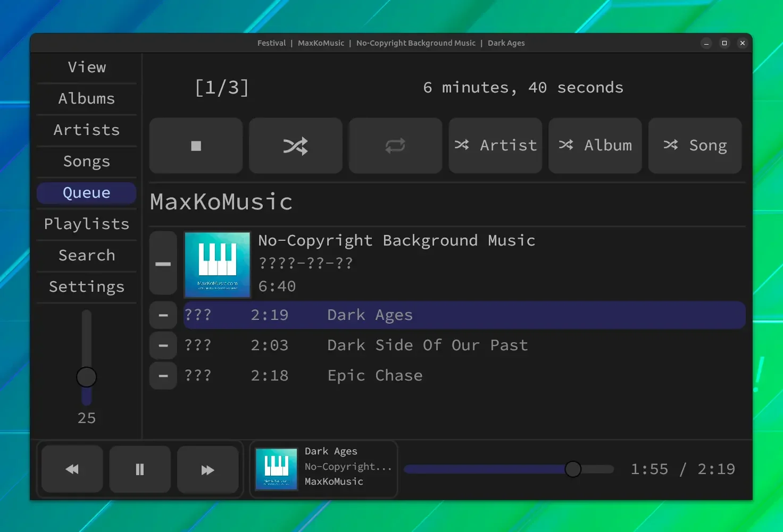Click the now-playing album art thumbnail
The image size is (783, 532).
click(x=276, y=469)
